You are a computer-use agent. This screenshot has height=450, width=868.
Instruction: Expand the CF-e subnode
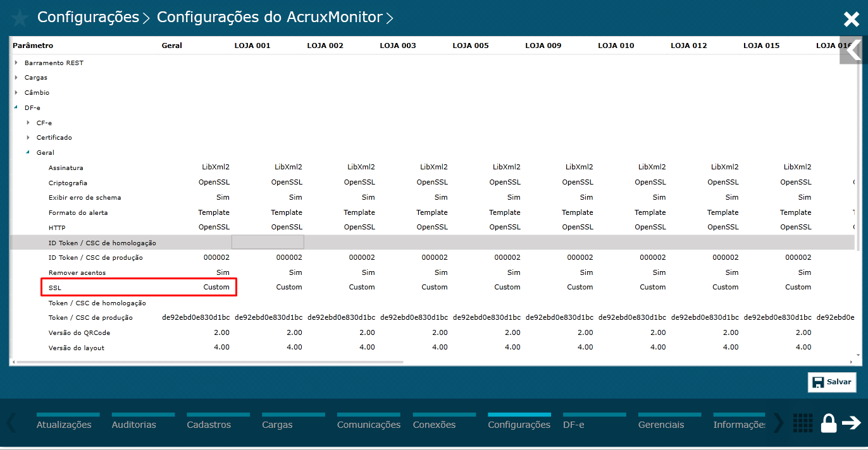[x=28, y=123]
